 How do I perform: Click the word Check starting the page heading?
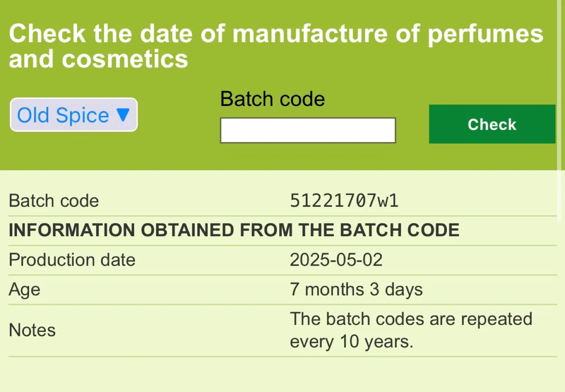point(47,34)
